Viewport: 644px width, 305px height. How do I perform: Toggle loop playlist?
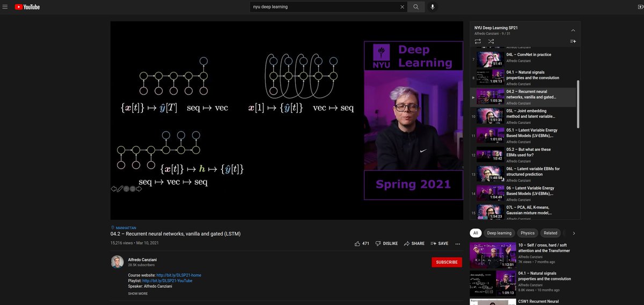coord(478,41)
